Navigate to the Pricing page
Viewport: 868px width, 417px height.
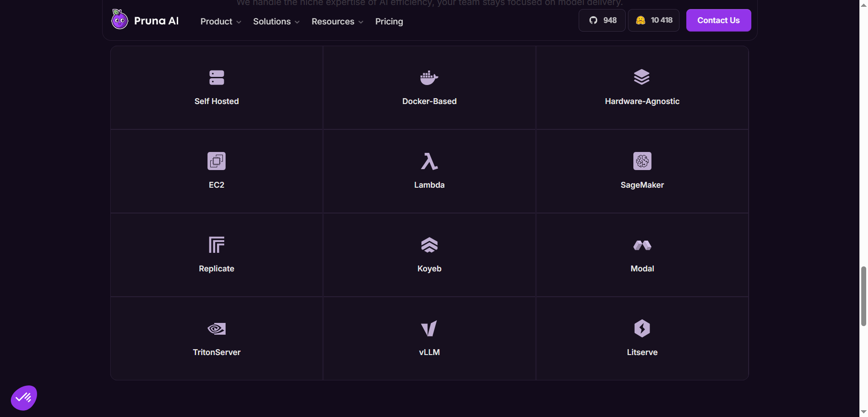pyautogui.click(x=389, y=21)
